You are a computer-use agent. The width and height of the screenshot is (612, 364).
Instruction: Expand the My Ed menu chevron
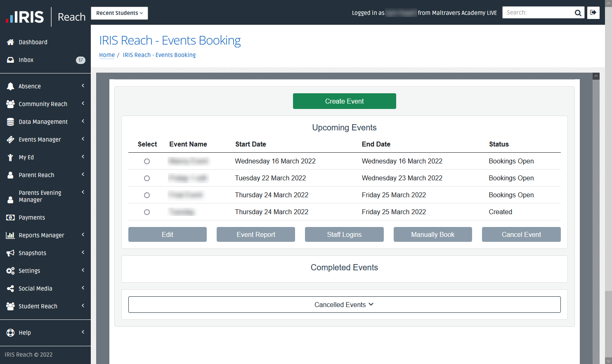(x=83, y=157)
